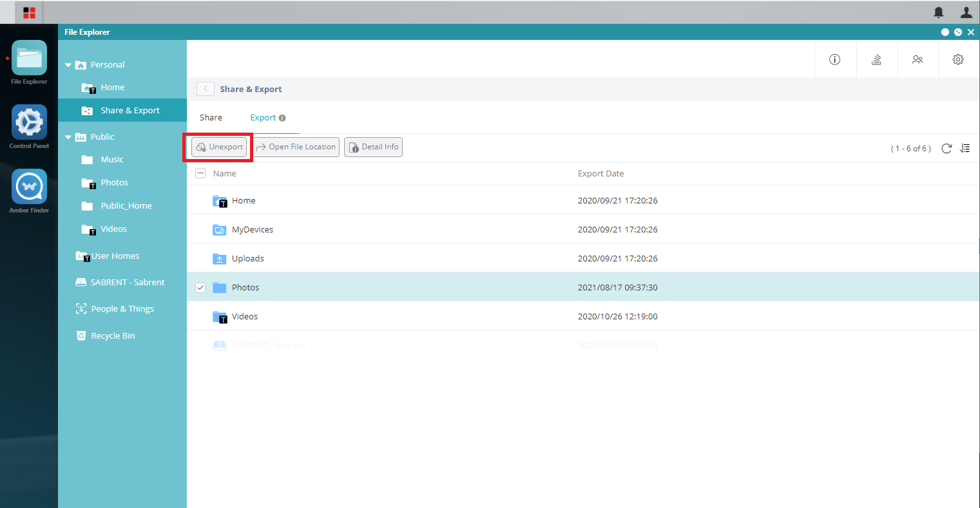Screen dimensions: 980x508
Task: Click the Share & Export sidebar icon
Action: point(88,111)
